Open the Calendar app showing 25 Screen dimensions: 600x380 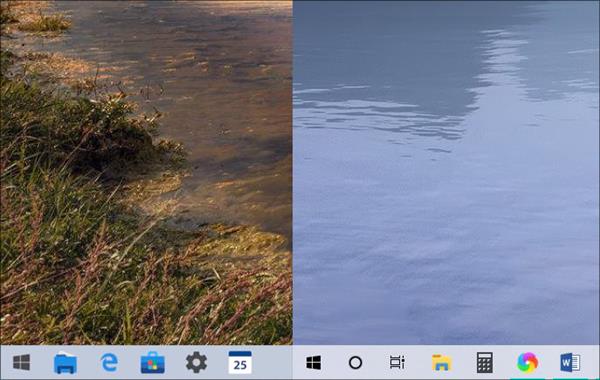point(240,362)
